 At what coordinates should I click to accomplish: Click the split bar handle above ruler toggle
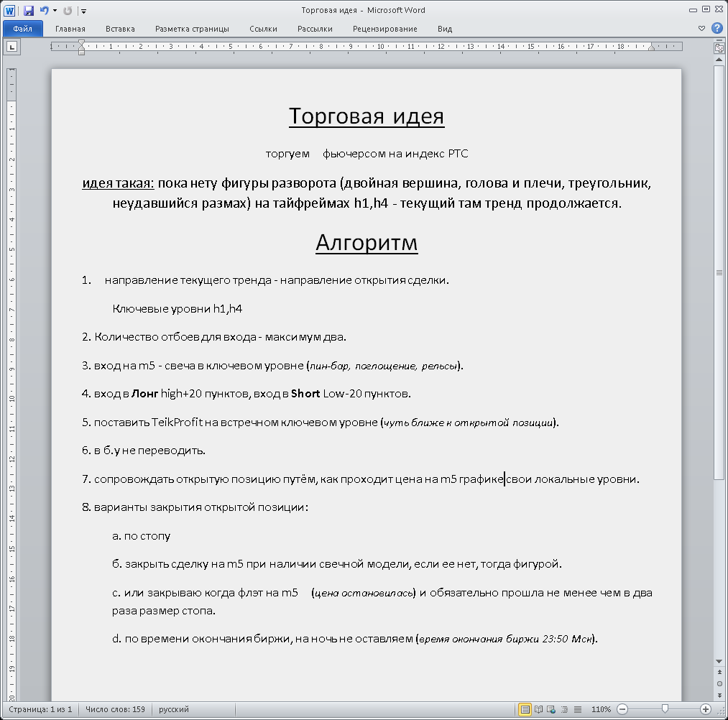(x=719, y=41)
